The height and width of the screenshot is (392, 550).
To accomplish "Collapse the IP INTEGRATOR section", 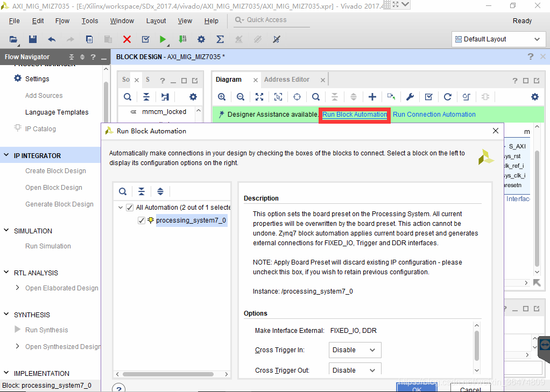I will click(x=6, y=155).
